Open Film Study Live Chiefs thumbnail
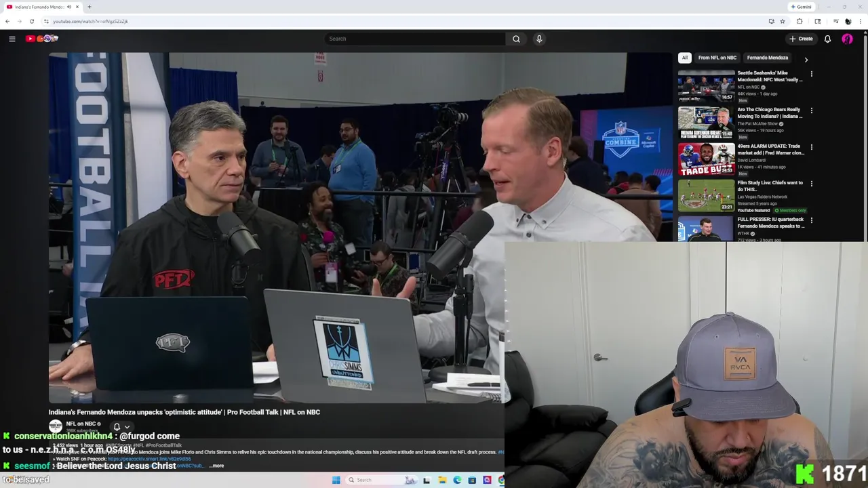Viewport: 868px width, 488px height. tap(706, 195)
